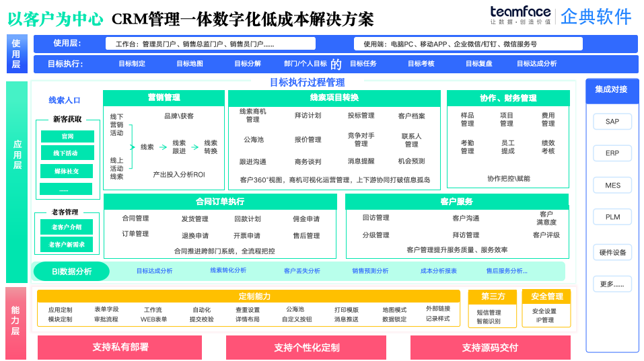Click the MES integration box

612,185
